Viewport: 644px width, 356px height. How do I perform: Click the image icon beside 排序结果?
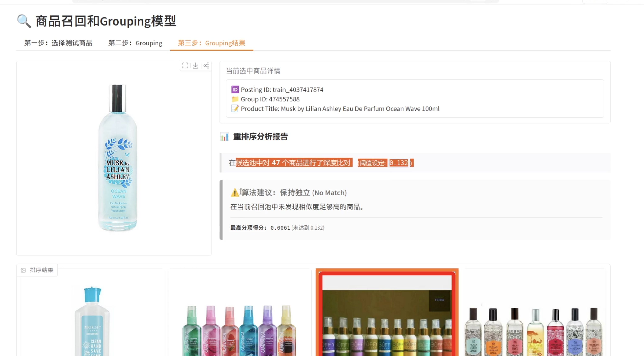click(x=23, y=270)
